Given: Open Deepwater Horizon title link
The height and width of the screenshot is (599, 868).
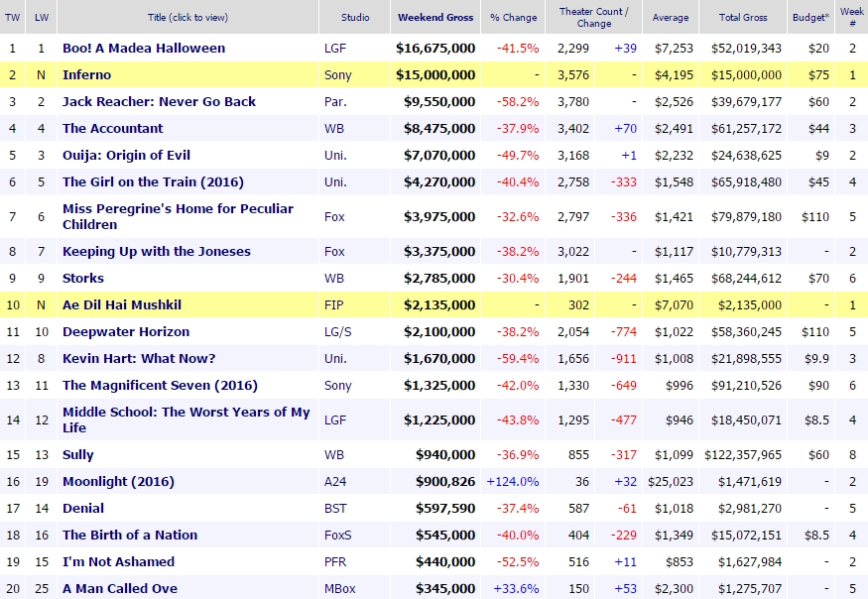Looking at the screenshot, I should pyautogui.click(x=126, y=331).
